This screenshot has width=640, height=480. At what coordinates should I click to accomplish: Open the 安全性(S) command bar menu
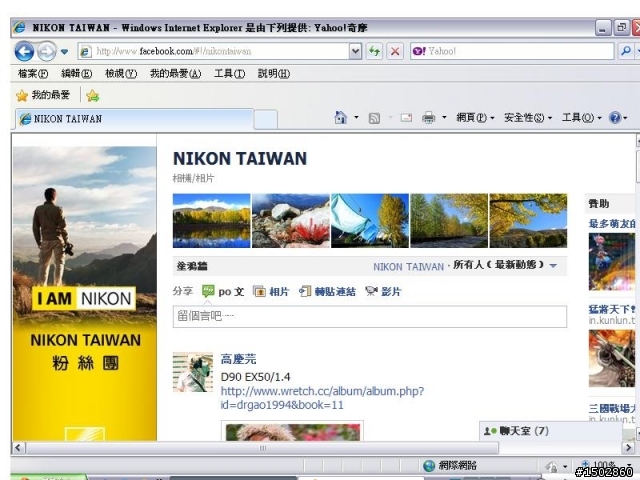point(528,118)
